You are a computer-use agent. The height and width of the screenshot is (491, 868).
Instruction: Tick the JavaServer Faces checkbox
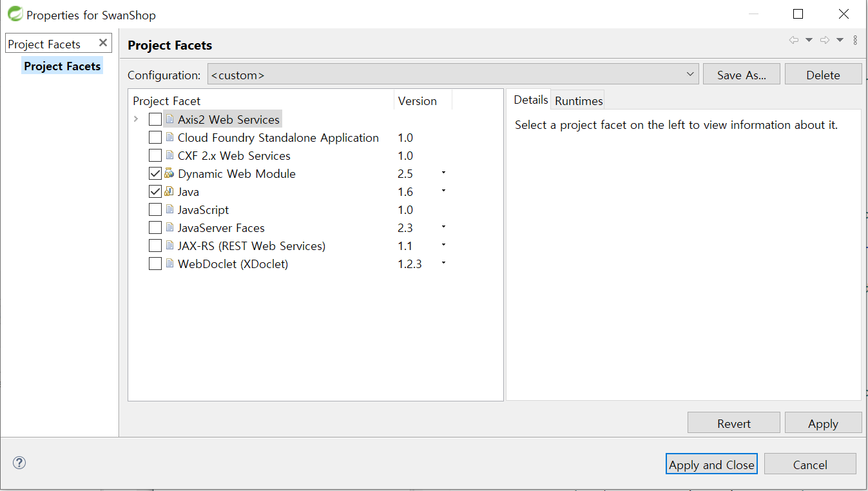[x=155, y=227]
